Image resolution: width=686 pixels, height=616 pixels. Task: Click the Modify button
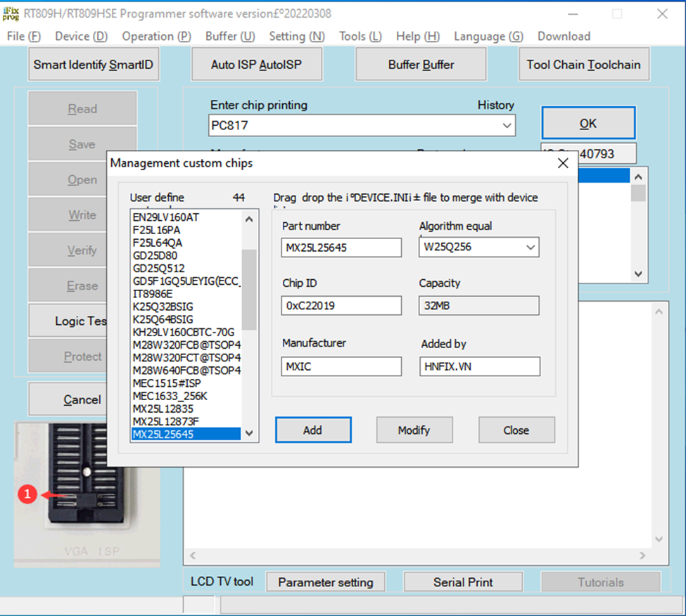point(414,430)
